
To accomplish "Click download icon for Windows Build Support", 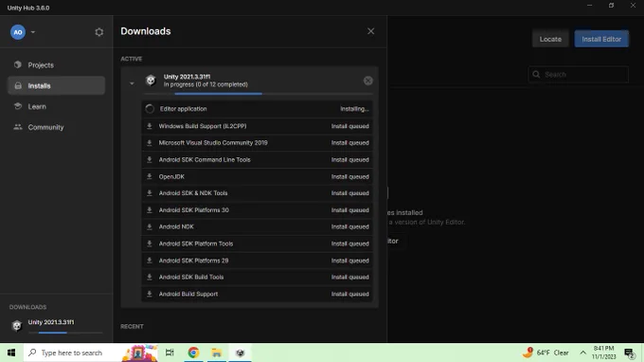I will click(150, 126).
